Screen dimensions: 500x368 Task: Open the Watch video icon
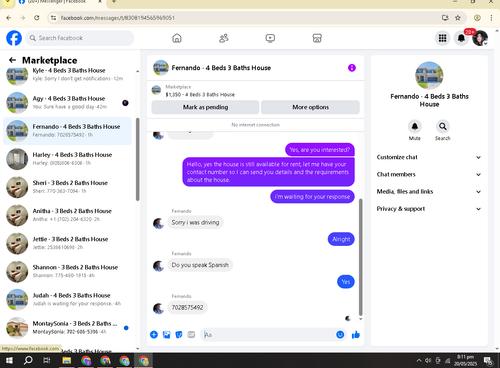pos(270,38)
